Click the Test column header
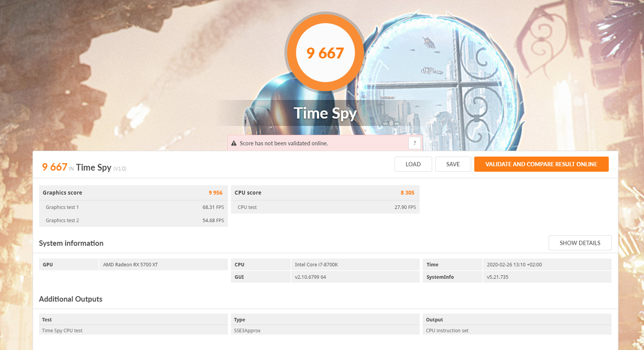Image resolution: width=644 pixels, height=350 pixels. pyautogui.click(x=133, y=320)
